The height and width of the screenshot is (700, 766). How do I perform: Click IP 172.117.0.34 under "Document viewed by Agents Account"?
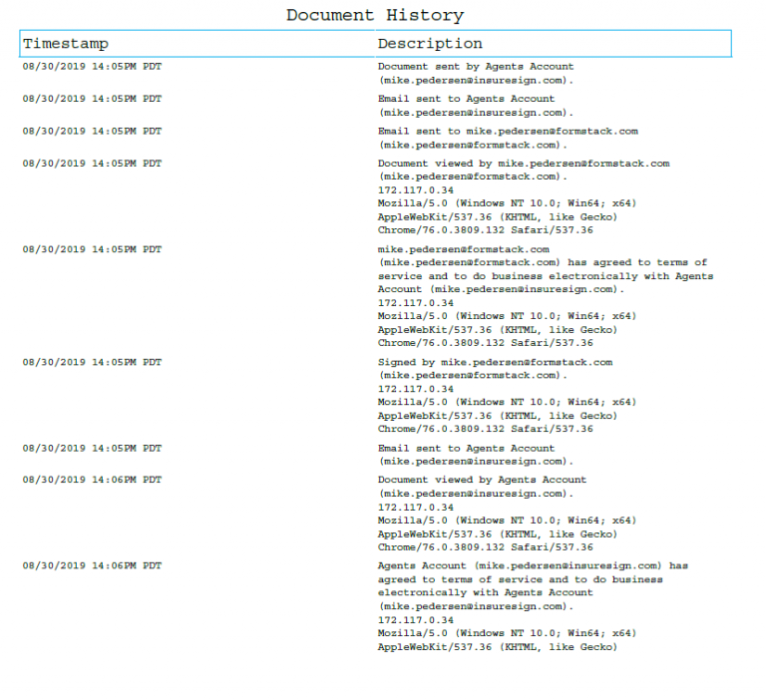pyautogui.click(x=415, y=508)
